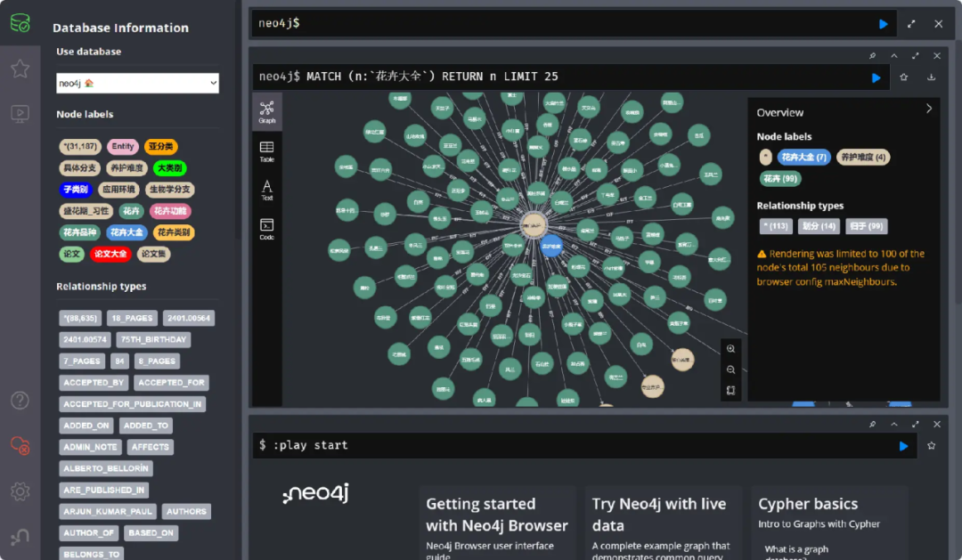This screenshot has width=962, height=560.
Task: Select the 花卉类别 node label
Action: point(174,232)
